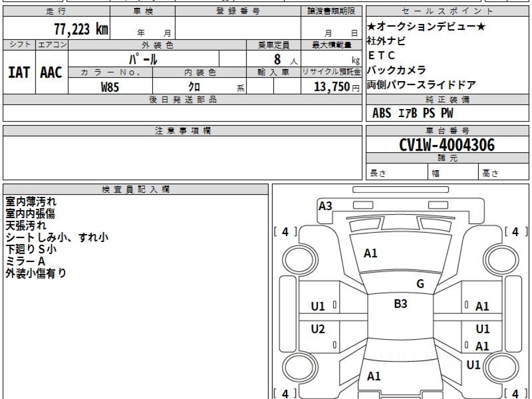The image size is (532, 399).
Task: Click the 高さ dimension label
Action: (x=490, y=174)
